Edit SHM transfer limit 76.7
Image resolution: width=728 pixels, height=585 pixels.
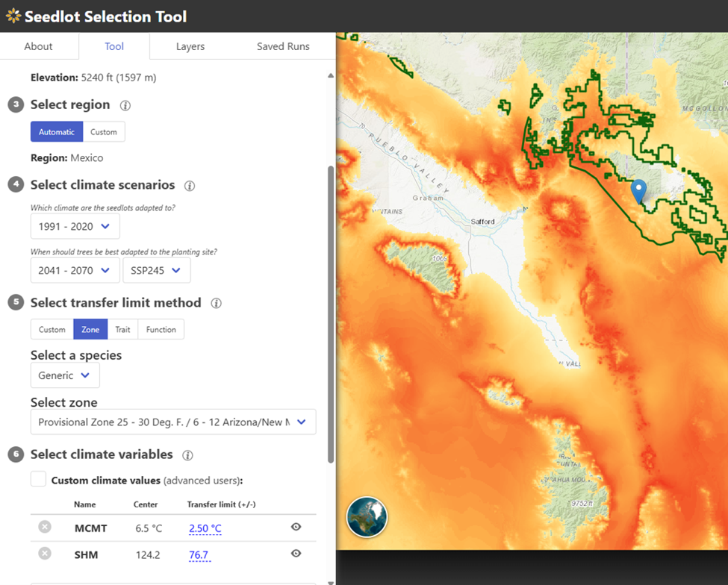tap(199, 555)
